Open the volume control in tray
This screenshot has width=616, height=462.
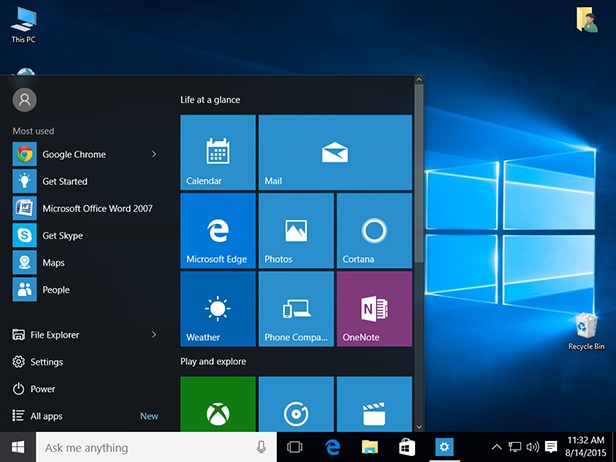[532, 447]
